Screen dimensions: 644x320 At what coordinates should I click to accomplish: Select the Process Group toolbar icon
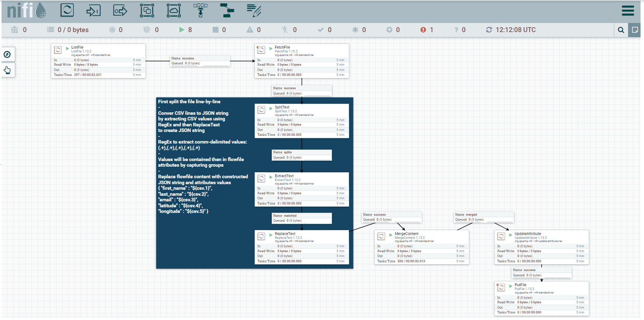click(147, 10)
